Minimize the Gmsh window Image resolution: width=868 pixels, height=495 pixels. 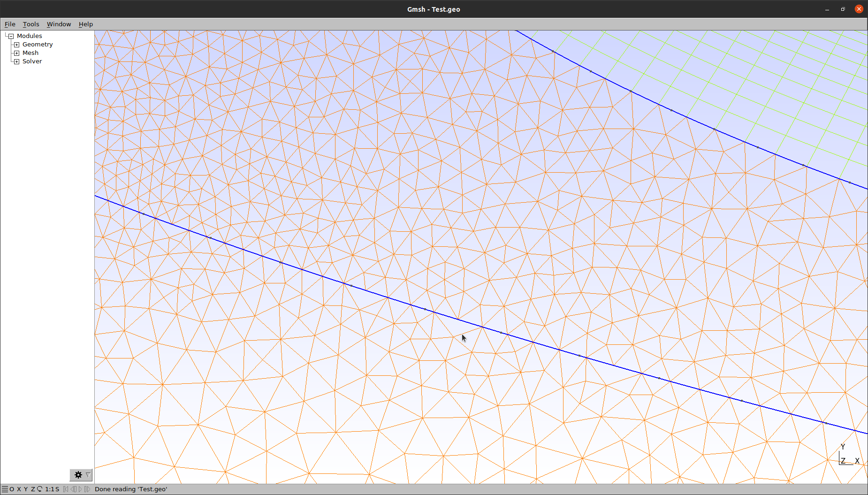point(827,9)
